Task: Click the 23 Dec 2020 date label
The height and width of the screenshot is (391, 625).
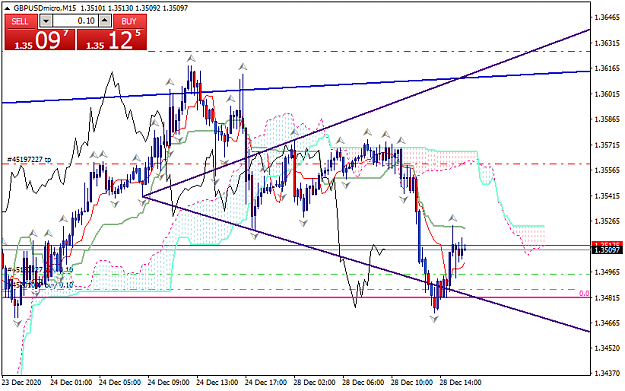Action: pyautogui.click(x=22, y=382)
